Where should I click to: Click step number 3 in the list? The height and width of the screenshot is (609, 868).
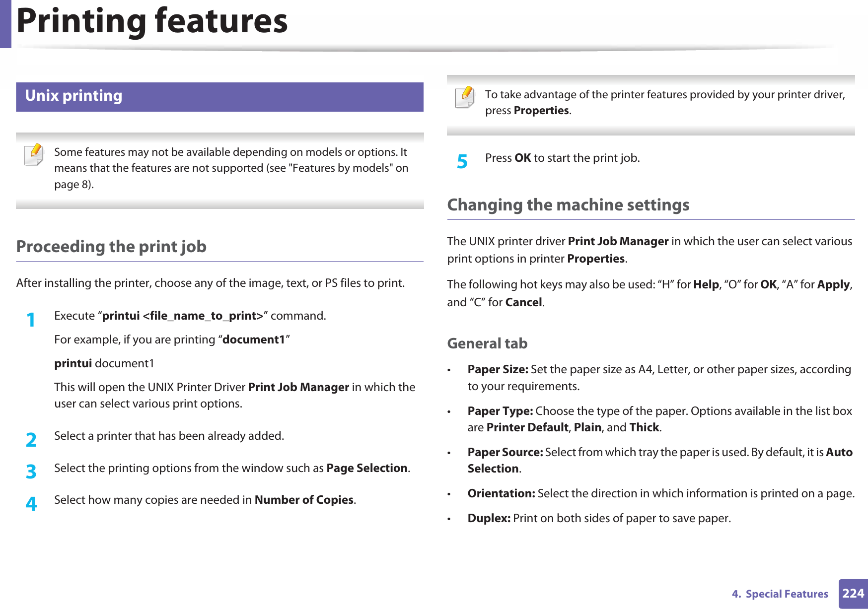tap(31, 472)
